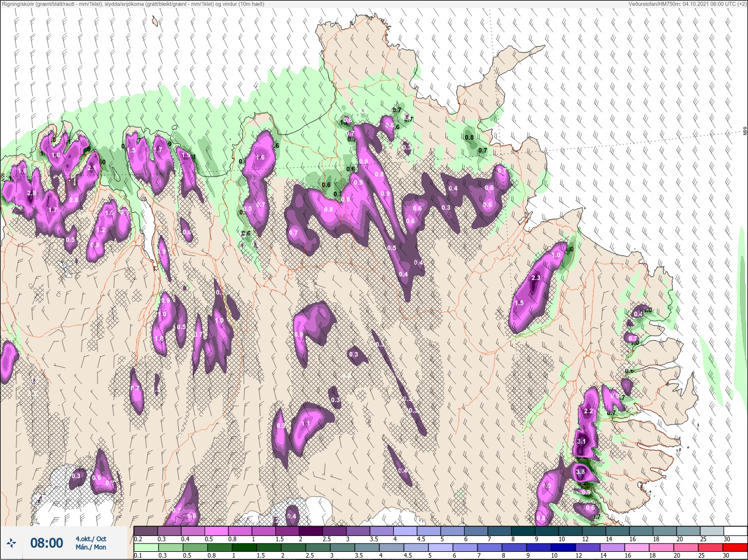Click the wind pinwheel icon beside the time
The image size is (748, 560).
click(11, 543)
